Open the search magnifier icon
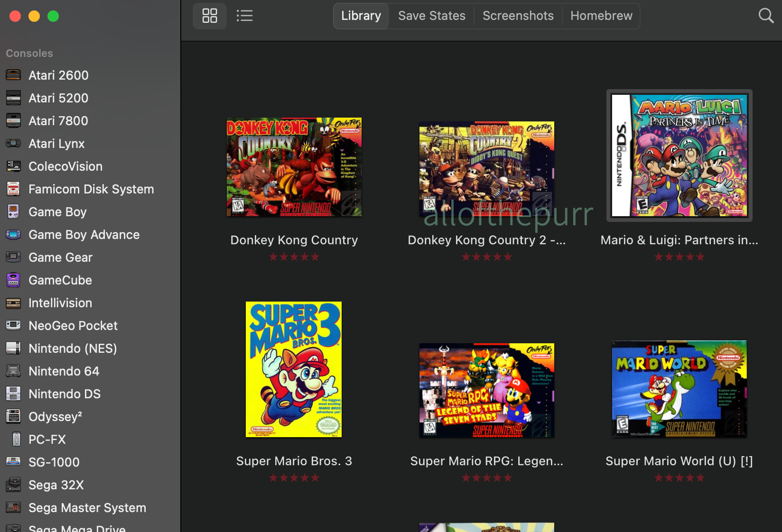The image size is (782, 532). (766, 16)
